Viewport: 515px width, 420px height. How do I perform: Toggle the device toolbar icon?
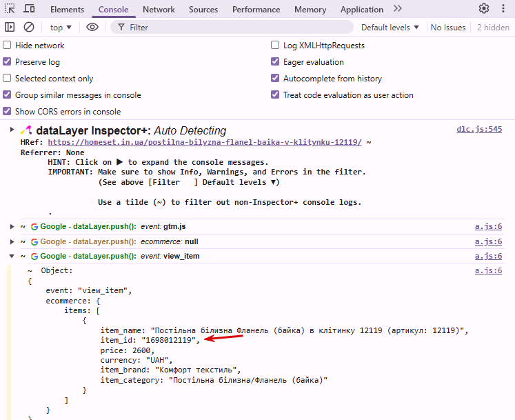30,9
